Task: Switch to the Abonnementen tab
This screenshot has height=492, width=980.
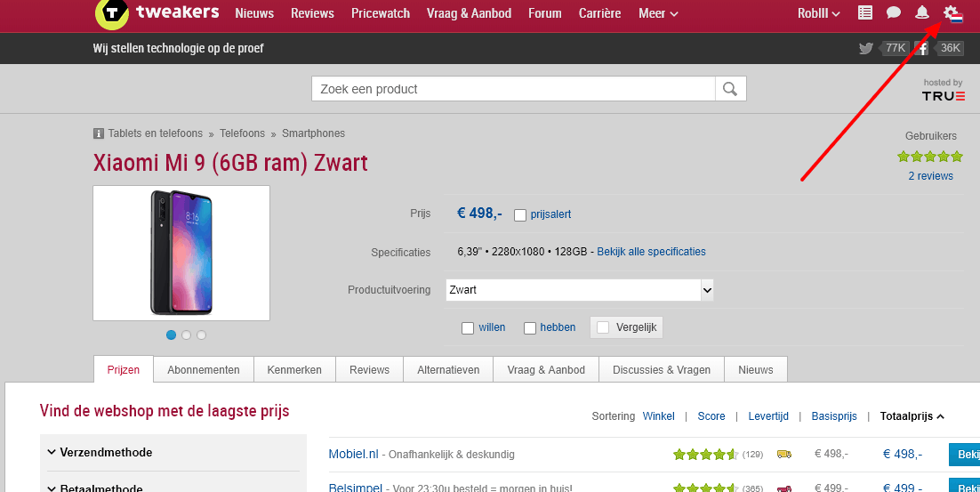Action: 204,369
